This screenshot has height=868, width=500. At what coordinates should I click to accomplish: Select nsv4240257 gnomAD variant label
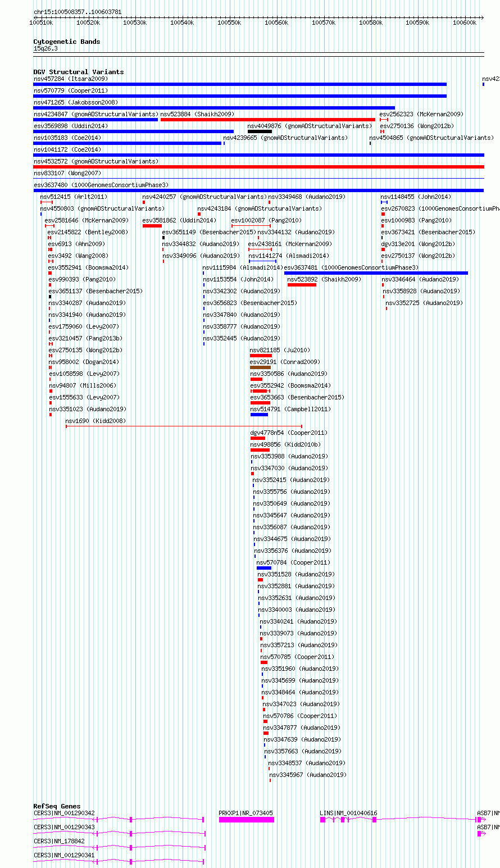click(x=204, y=197)
